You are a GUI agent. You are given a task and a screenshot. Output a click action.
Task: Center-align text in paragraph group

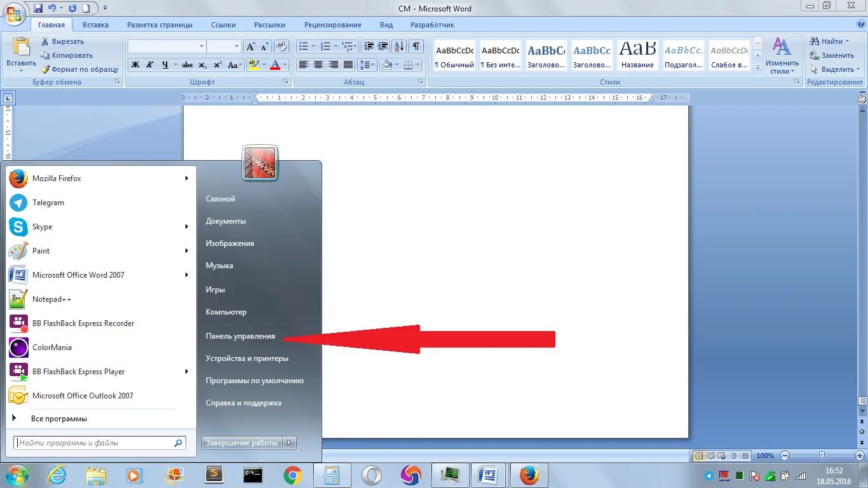(318, 65)
